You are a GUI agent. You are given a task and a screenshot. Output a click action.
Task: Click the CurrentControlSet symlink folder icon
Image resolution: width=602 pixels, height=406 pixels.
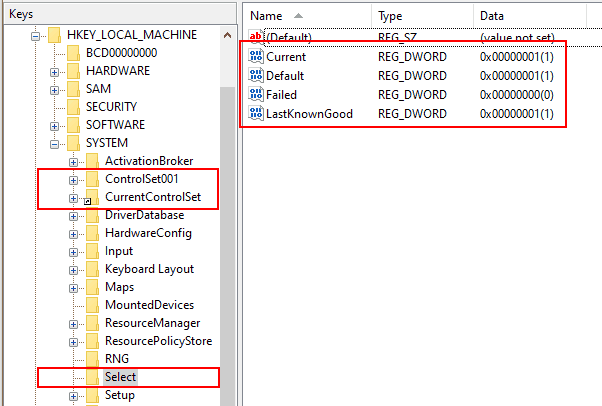pyautogui.click(x=92, y=197)
